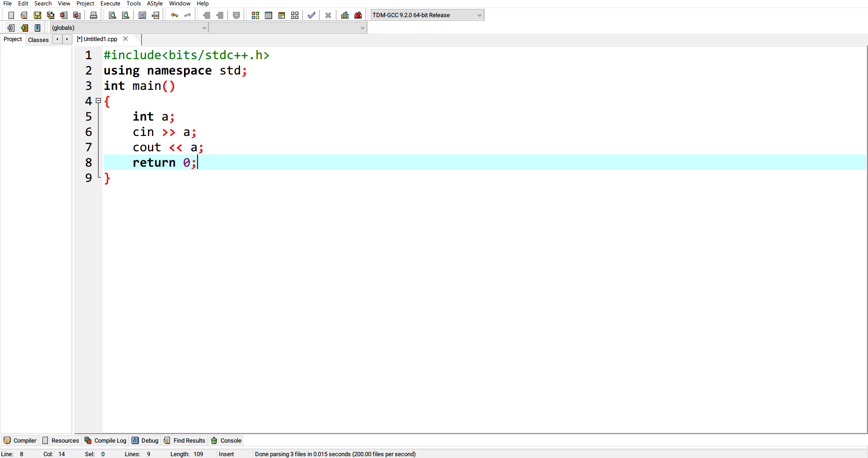Image resolution: width=868 pixels, height=458 pixels.
Task: Click the Undo arrow icon
Action: click(174, 15)
